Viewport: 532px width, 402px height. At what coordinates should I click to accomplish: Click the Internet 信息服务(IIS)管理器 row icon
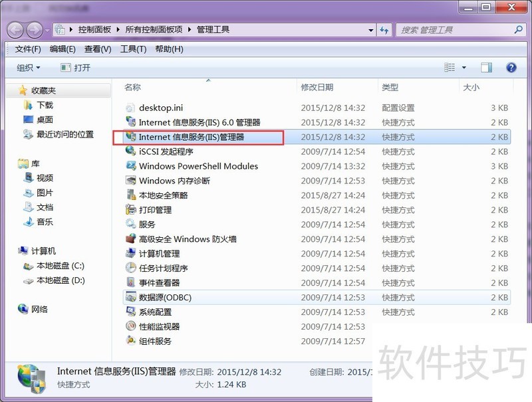pos(130,137)
